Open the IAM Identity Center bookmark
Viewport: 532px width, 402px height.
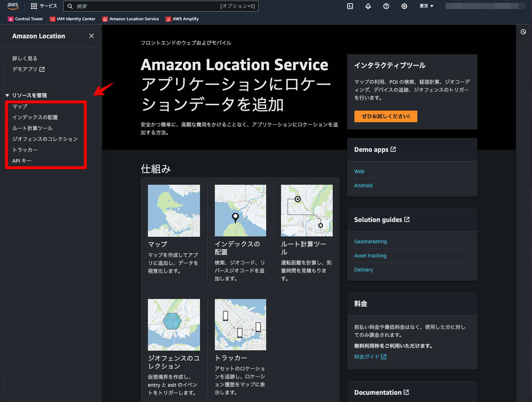click(73, 19)
